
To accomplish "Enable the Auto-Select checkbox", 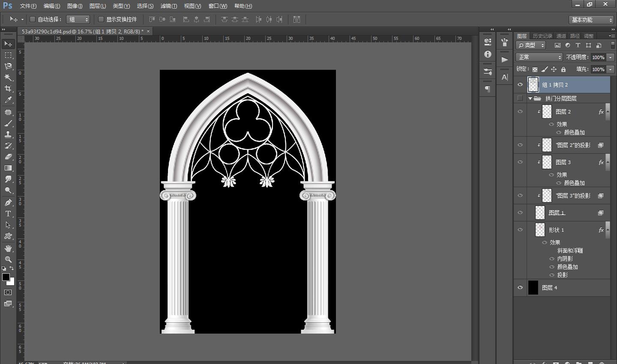I will [32, 19].
